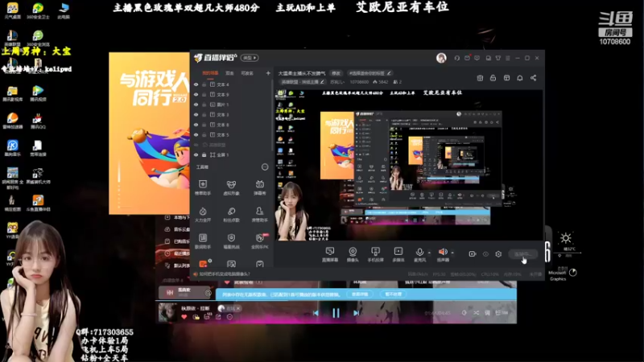The image size is (644, 362).
Task: Open the 此电脑 desktop icon
Action: pyautogui.click(x=64, y=10)
